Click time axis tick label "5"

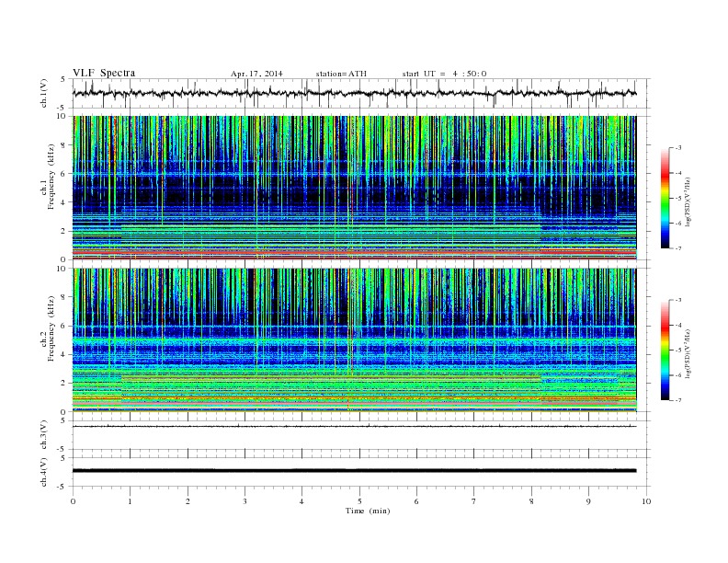(359, 501)
